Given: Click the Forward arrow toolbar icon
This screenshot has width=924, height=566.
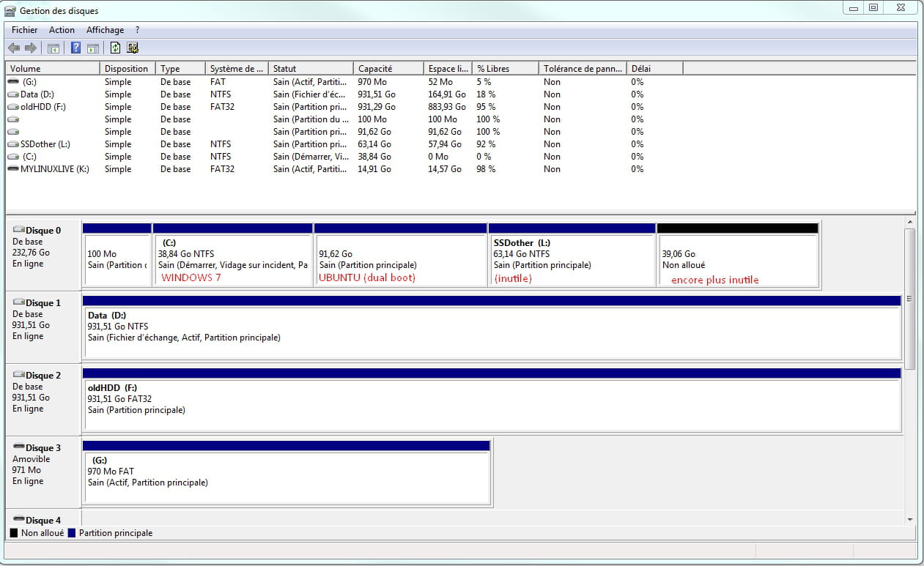Looking at the screenshot, I should [x=31, y=48].
